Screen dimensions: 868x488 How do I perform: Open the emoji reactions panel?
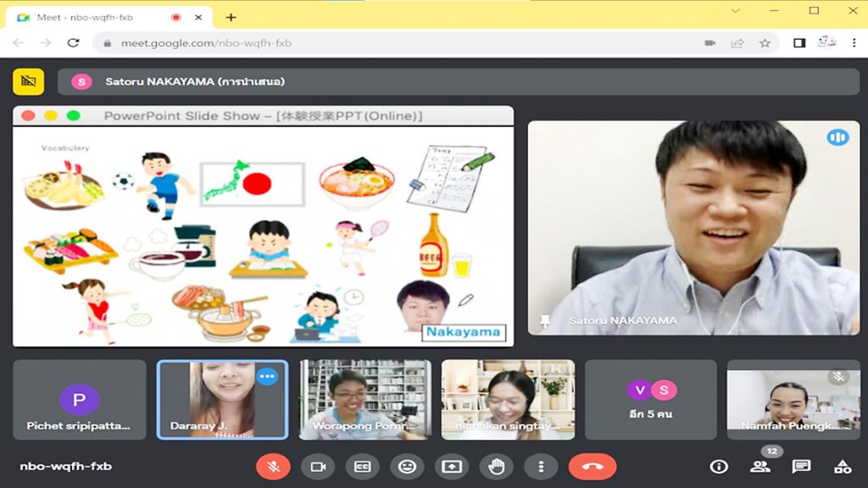(x=407, y=466)
